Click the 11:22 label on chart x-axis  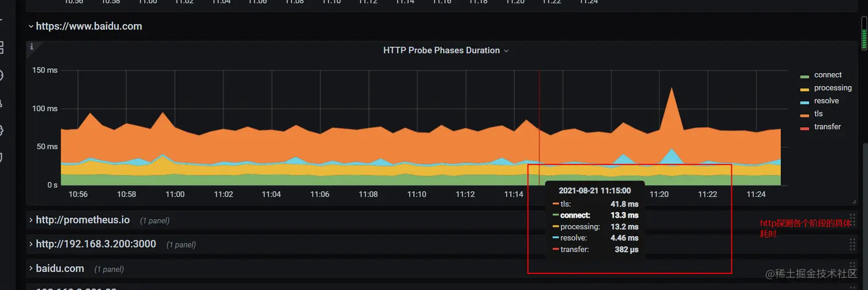[707, 194]
